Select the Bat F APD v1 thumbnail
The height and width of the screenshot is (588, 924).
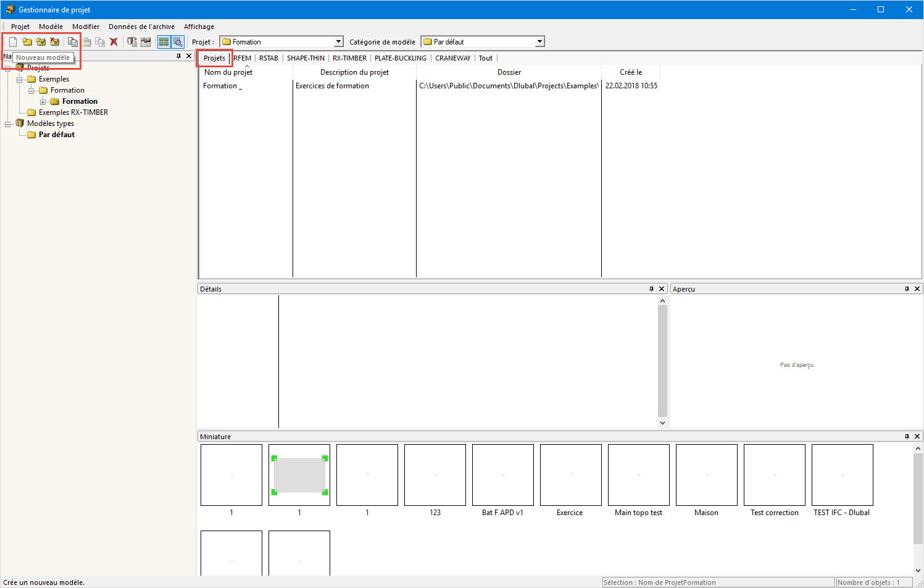coord(502,475)
